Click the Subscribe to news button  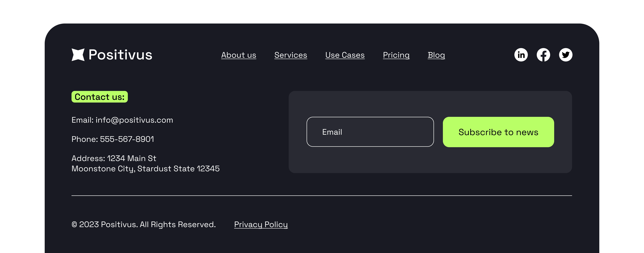pos(498,132)
